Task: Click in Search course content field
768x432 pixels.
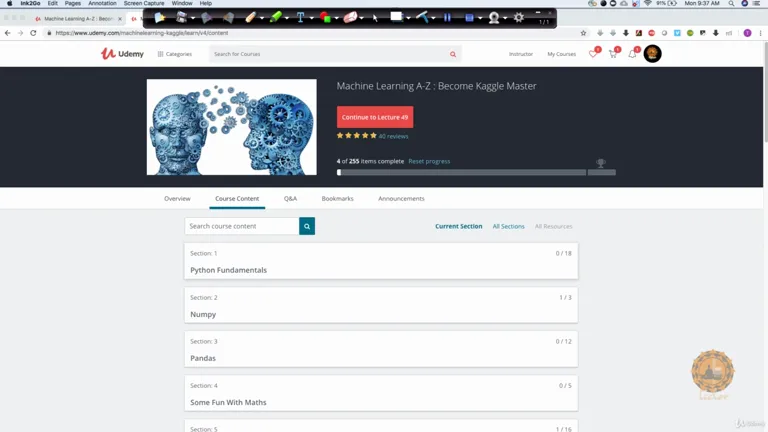Action: click(242, 226)
